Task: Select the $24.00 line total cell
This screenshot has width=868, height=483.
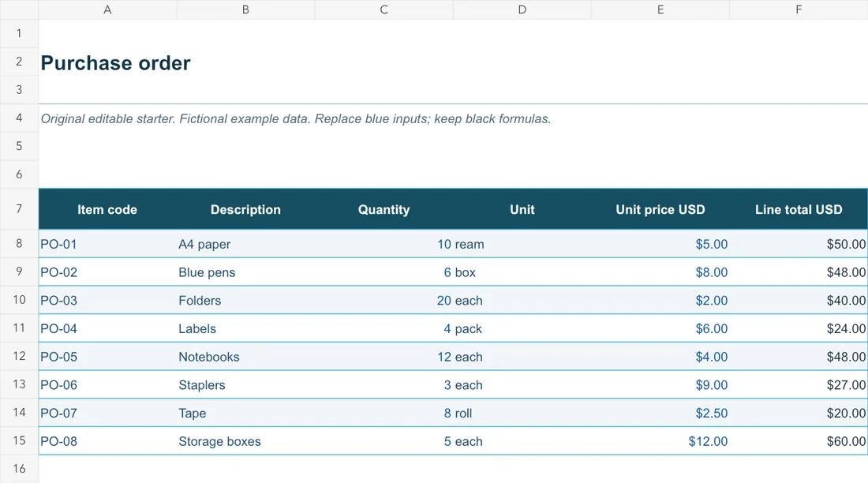Action: tap(799, 328)
